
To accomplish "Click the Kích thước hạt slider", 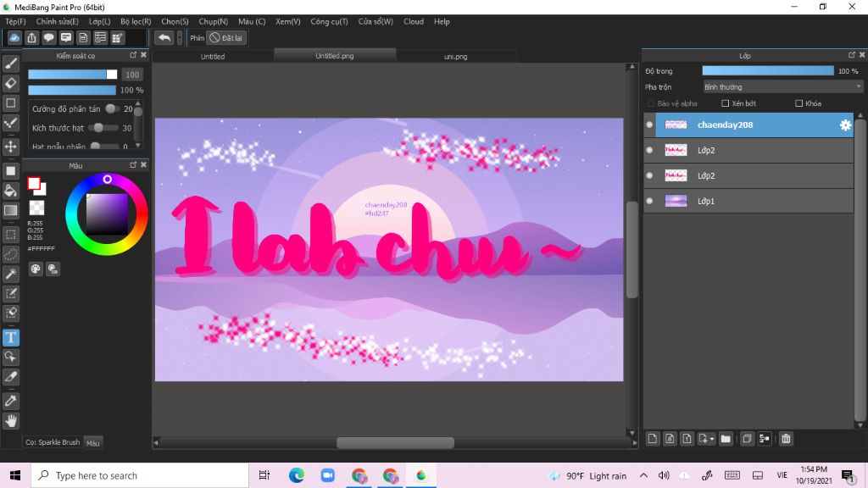I will click(x=103, y=128).
